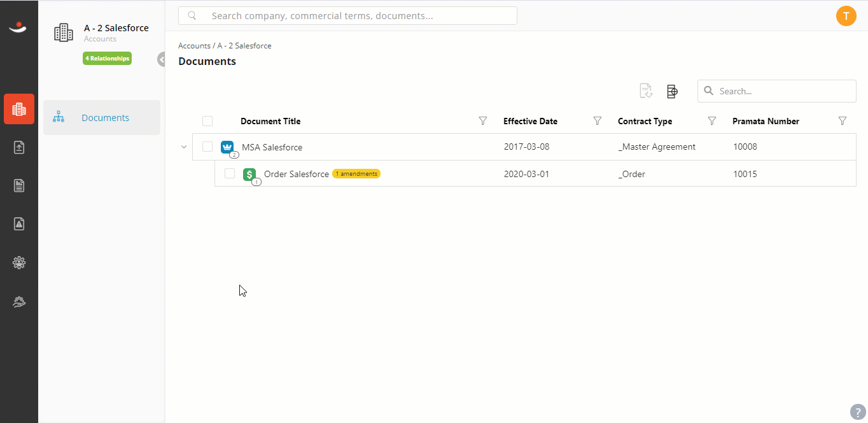Open the MSA Salesforce document title
Image resolution: width=868 pixels, height=423 pixels.
(x=272, y=147)
